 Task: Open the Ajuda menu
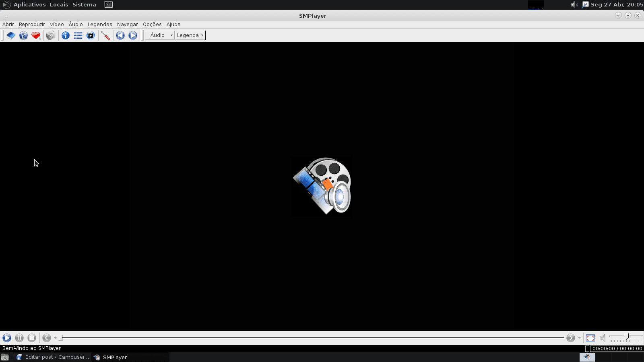click(x=173, y=25)
